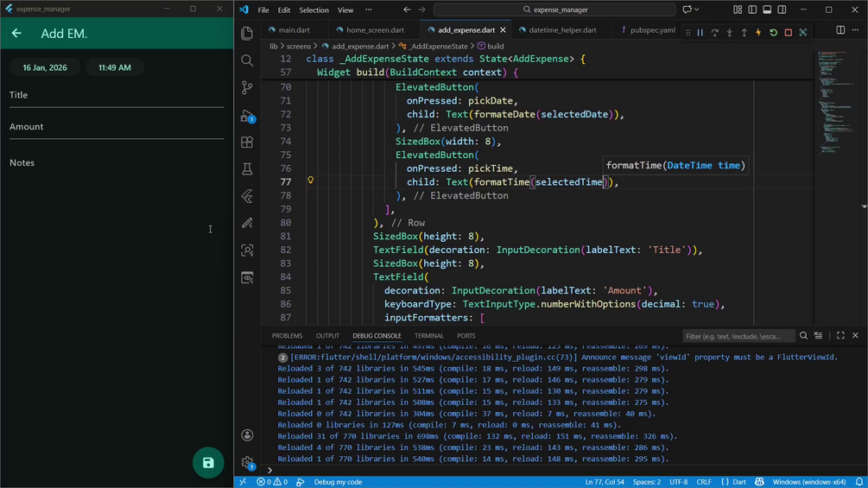Restart the debug session
This screenshot has height=488, width=868.
pos(773,33)
